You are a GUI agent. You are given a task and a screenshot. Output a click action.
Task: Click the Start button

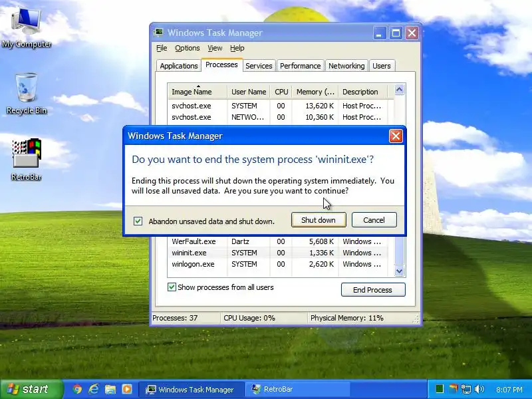pyautogui.click(x=31, y=389)
